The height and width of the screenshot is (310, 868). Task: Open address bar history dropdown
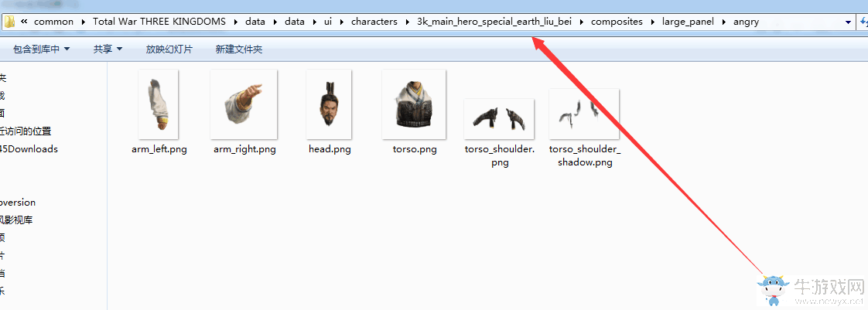pyautogui.click(x=848, y=22)
